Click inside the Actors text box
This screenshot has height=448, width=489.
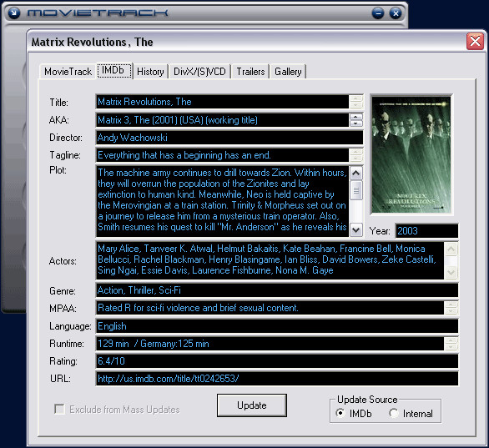tap(270, 260)
